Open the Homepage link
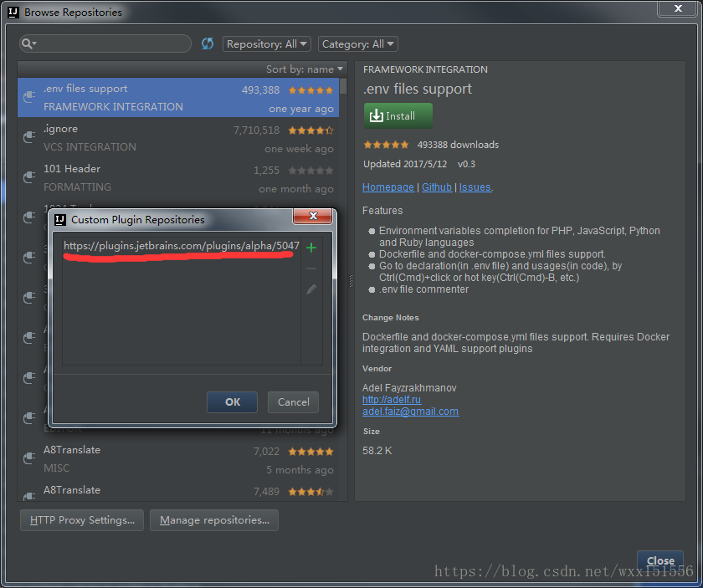 (x=388, y=187)
